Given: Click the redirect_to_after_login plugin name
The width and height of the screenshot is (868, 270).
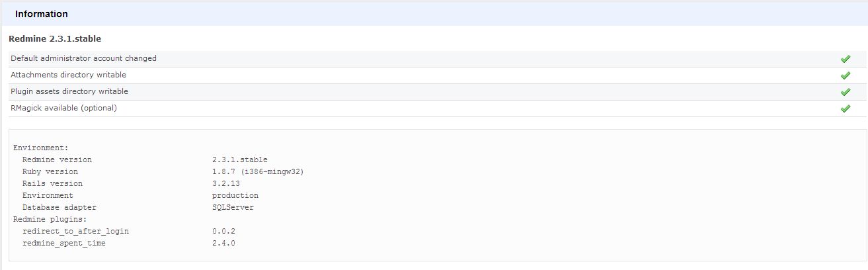Looking at the screenshot, I should click(75, 232).
